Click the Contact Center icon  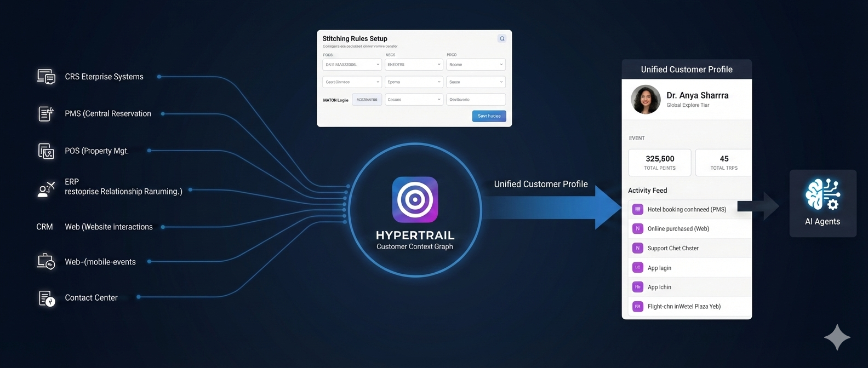coord(47,298)
